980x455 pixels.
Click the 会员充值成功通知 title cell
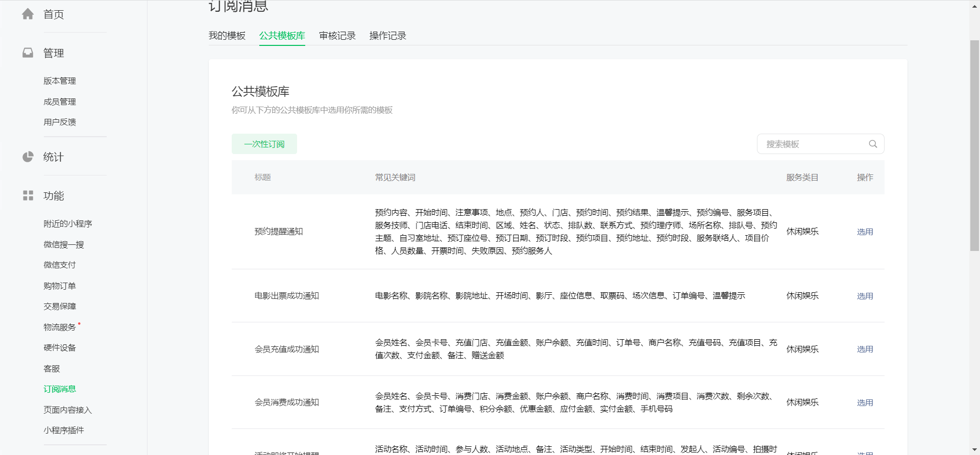[x=287, y=349]
